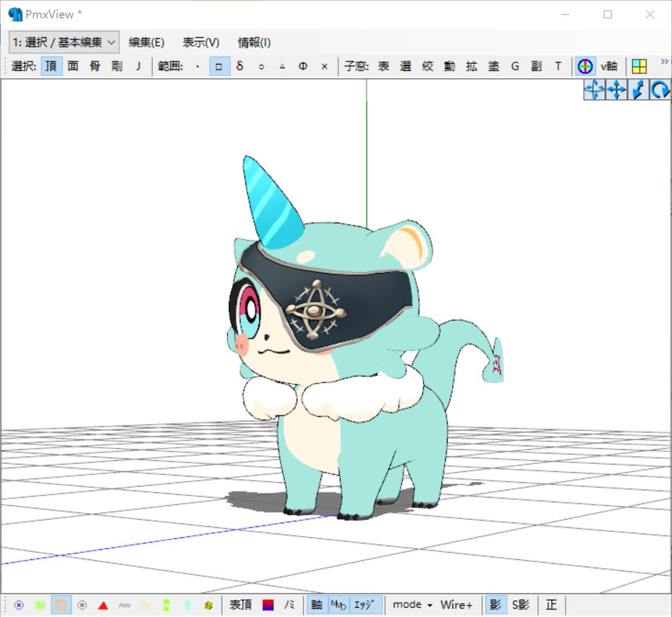Open the 表 sub-window

point(384,66)
